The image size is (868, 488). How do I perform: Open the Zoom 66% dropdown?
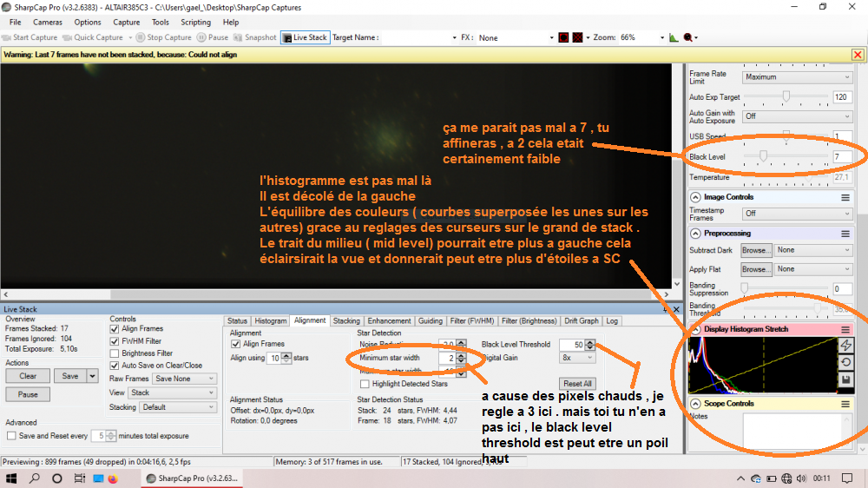pyautogui.click(x=641, y=37)
